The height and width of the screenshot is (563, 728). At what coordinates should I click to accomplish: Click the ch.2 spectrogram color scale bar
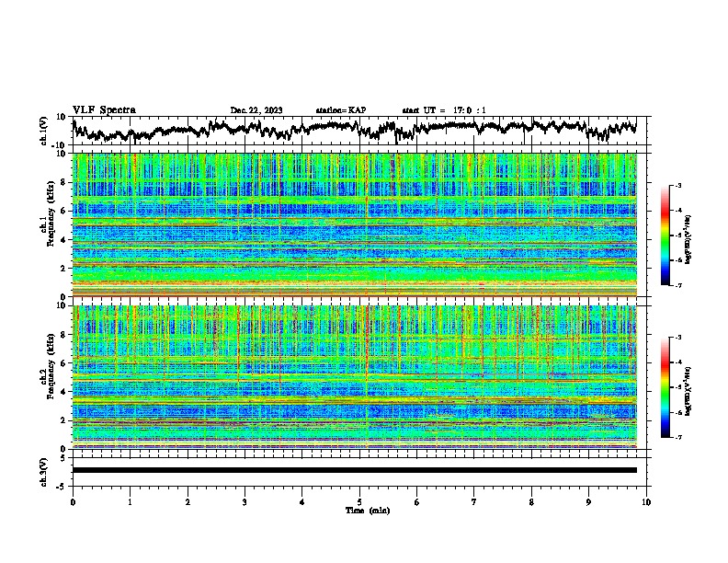click(x=665, y=387)
